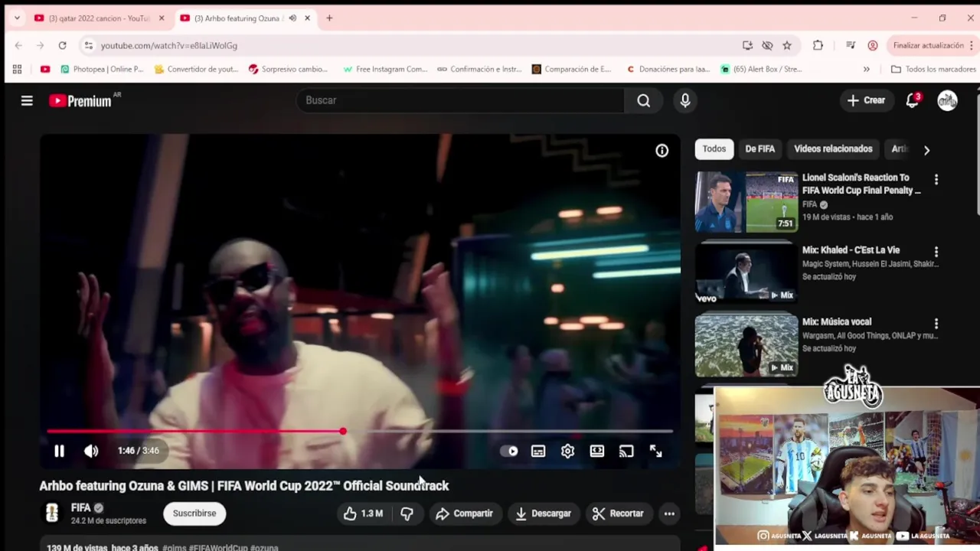Screen dimensions: 980x551
Task: Open Donaciones para laa... bookmark
Action: pos(668,69)
